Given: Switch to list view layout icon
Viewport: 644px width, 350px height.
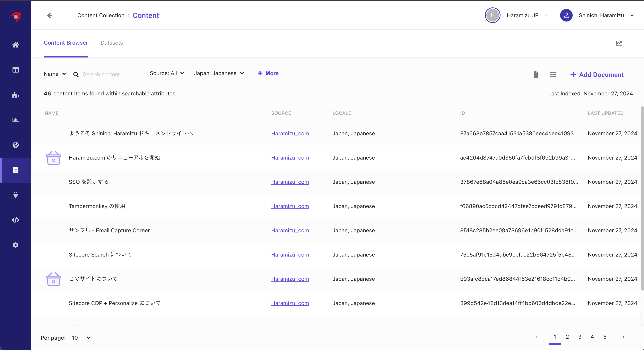Looking at the screenshot, I should click(553, 74).
